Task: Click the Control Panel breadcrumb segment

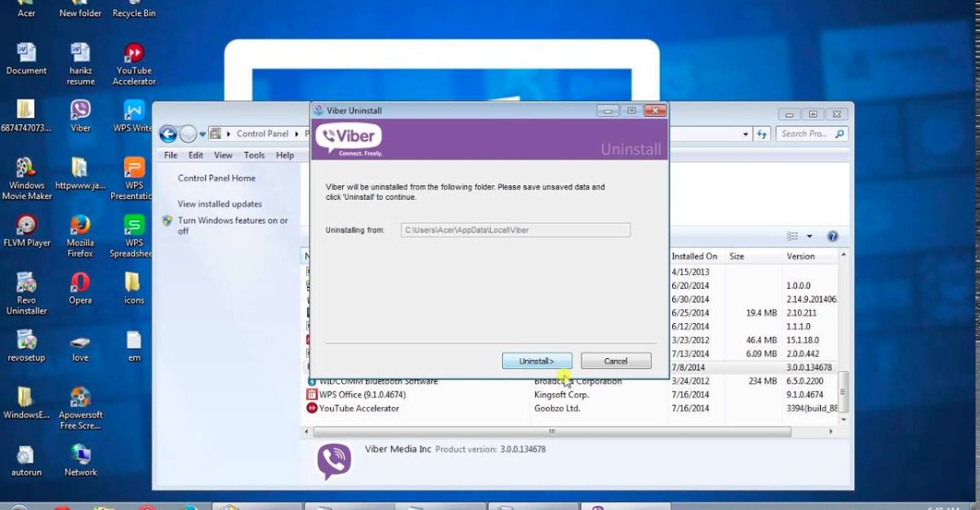Action: [262, 134]
